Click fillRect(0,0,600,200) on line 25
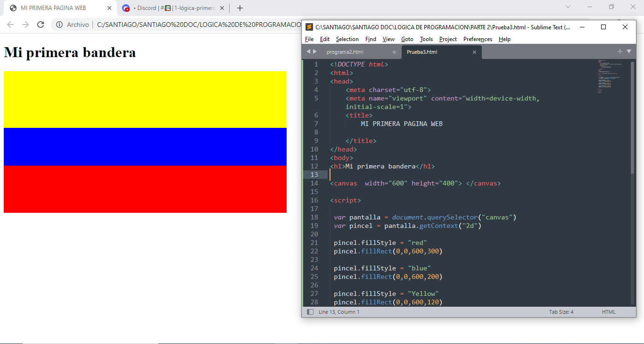Viewport: 644px width, 344px height. tap(402, 277)
